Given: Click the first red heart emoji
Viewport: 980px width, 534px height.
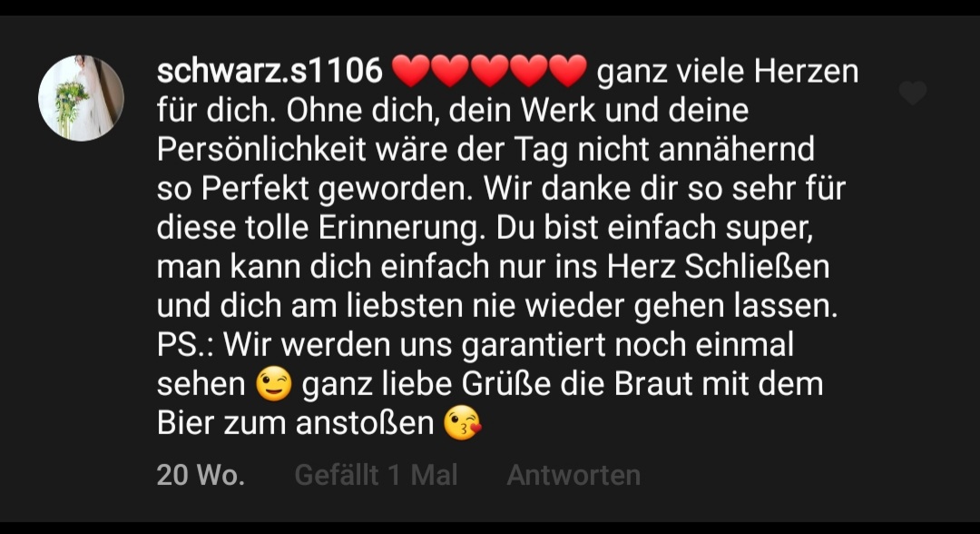Looking at the screenshot, I should (411, 71).
